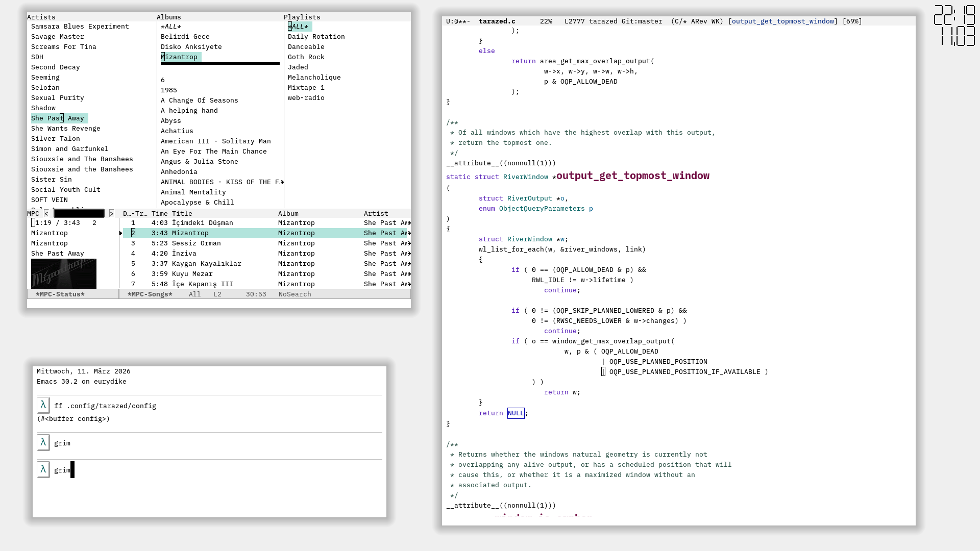Click the truncation arrow on ANIMAL BODIES album
The image size is (980, 551).
pyautogui.click(x=282, y=182)
